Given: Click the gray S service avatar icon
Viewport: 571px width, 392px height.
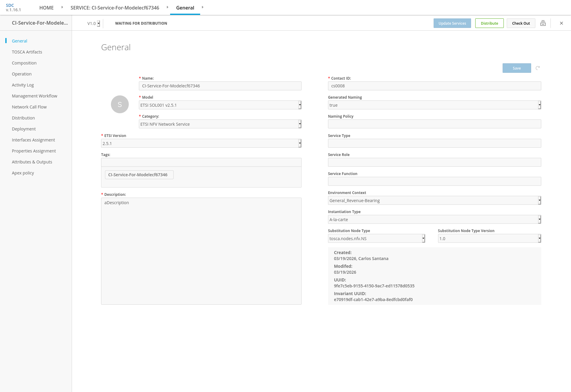Looking at the screenshot, I should click(x=120, y=104).
